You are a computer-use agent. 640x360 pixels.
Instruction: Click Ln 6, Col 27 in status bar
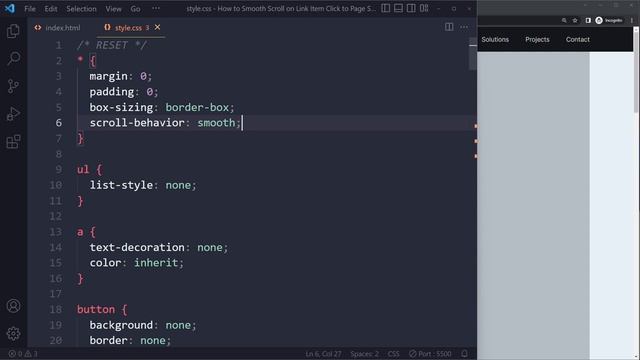coord(323,354)
